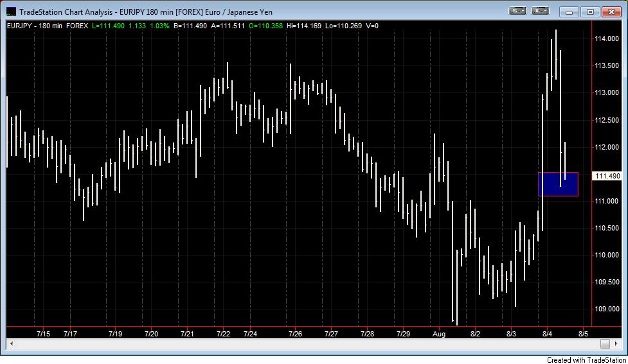Click the 109.000 price axis label
The width and height of the screenshot is (628, 364).
(607, 309)
